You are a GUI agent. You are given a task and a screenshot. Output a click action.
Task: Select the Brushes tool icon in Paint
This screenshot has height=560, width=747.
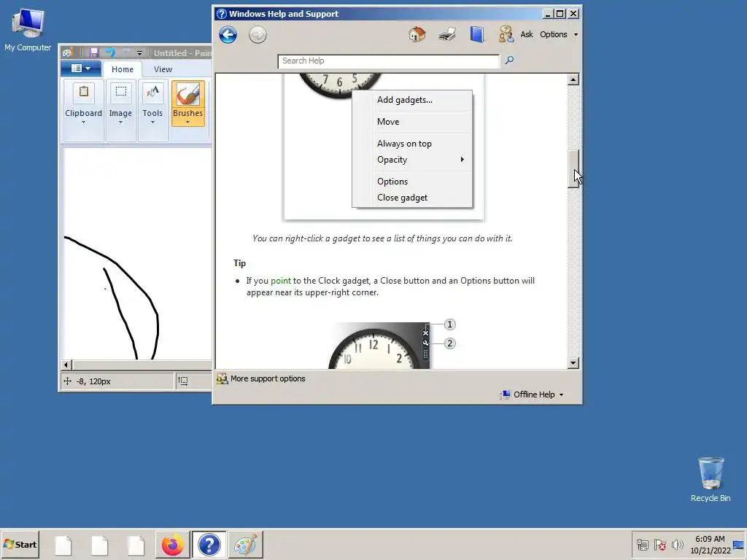187,94
